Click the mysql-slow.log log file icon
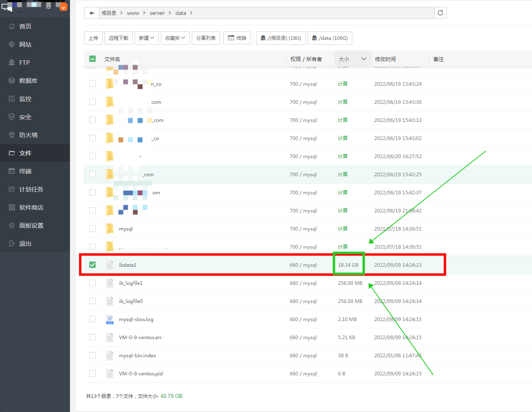 [x=110, y=319]
